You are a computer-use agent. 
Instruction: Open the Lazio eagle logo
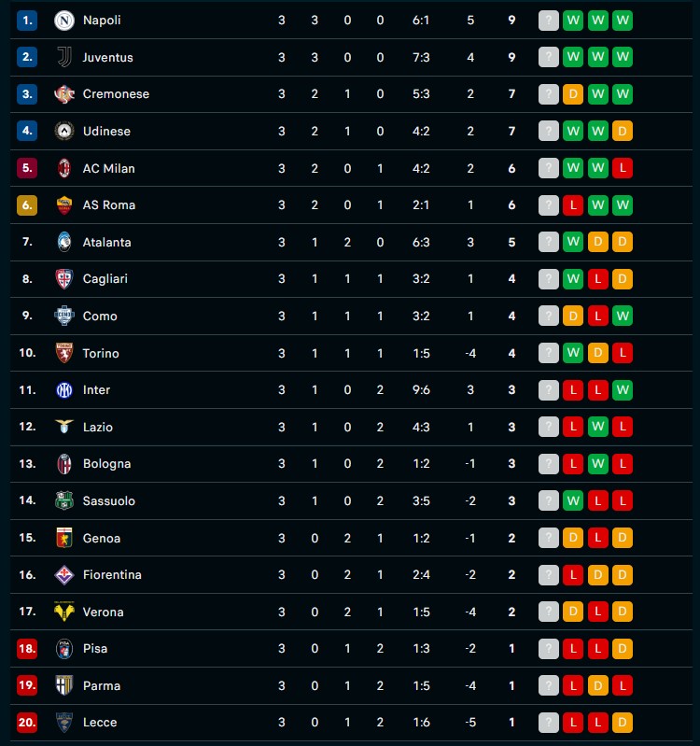[x=64, y=427]
